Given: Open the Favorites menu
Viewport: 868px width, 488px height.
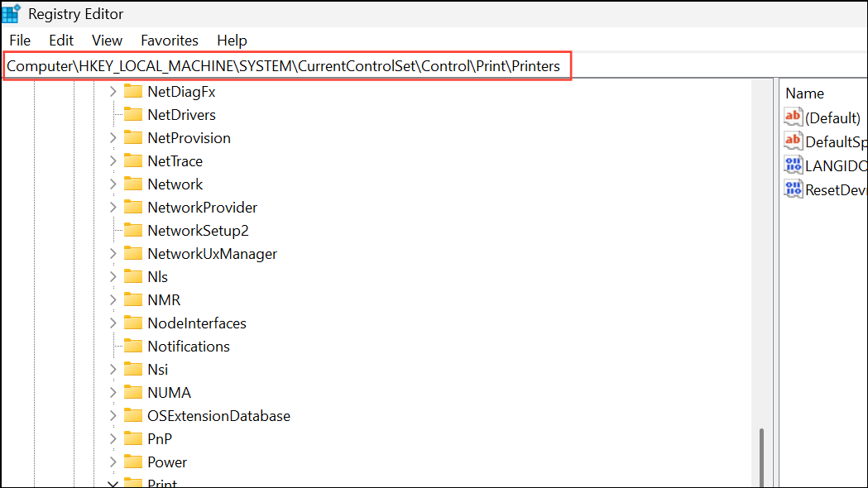Looking at the screenshot, I should [169, 40].
